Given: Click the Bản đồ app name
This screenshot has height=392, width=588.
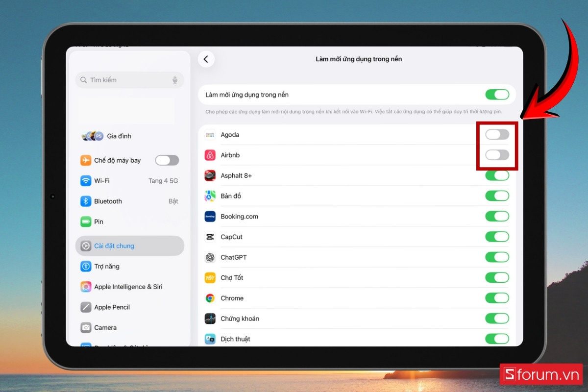Looking at the screenshot, I should (x=231, y=196).
